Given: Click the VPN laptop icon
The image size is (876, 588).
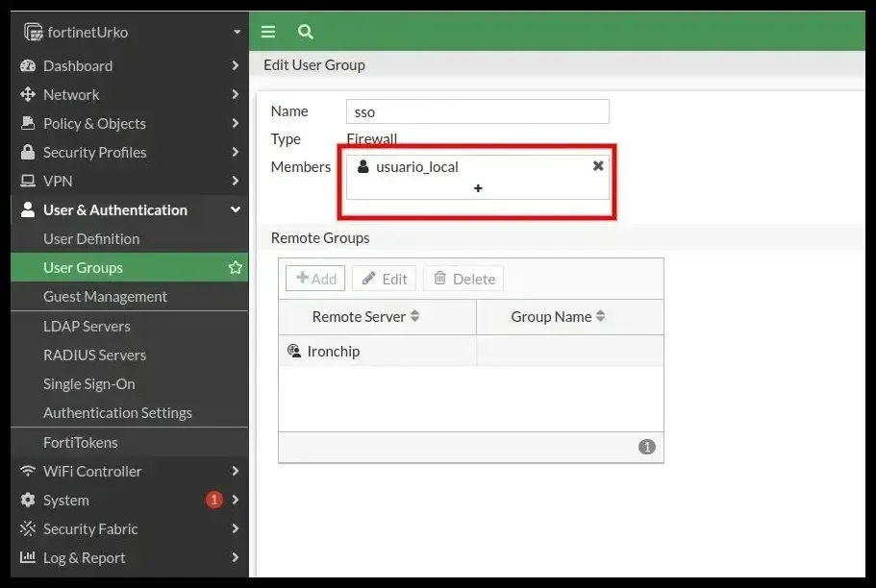Looking at the screenshot, I should tap(28, 181).
